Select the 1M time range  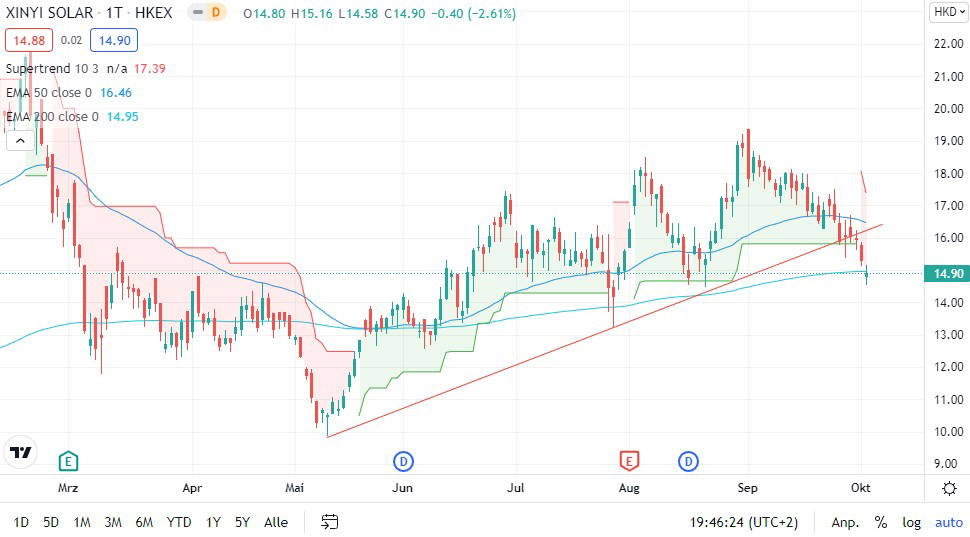tap(82, 522)
